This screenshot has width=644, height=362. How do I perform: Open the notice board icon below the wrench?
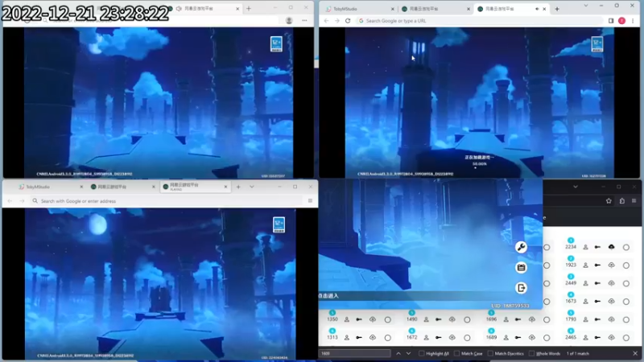(521, 268)
